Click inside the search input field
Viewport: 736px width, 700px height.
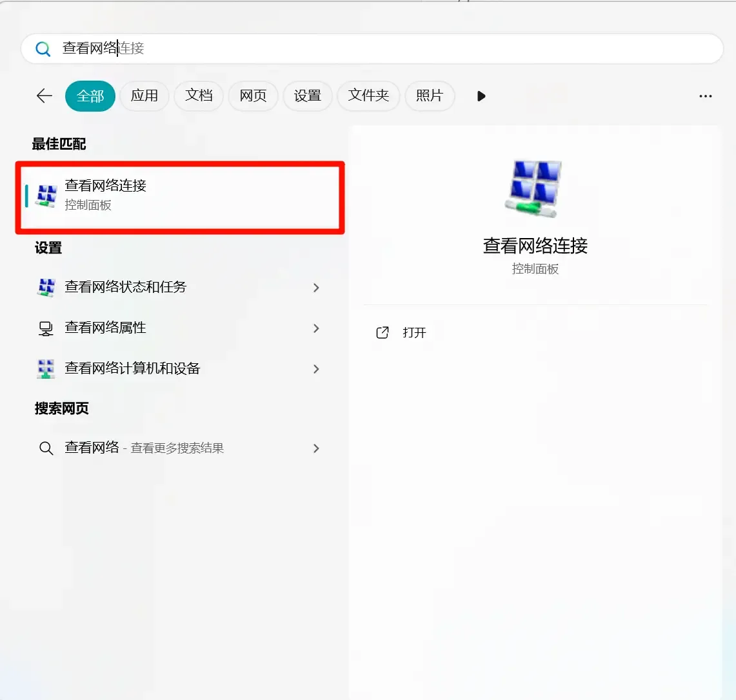[x=258, y=48]
